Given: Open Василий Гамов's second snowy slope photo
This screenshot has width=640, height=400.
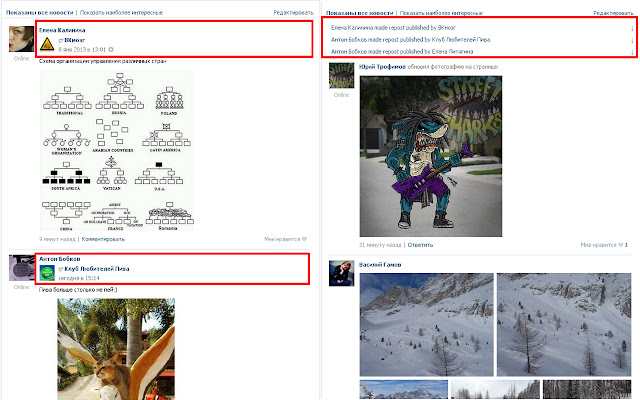Looking at the screenshot, I should point(564,324).
